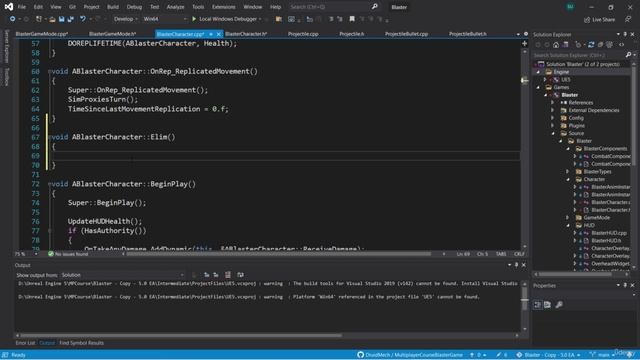The width and height of the screenshot is (640, 360).
Task: Open the Analyze menu
Action: [x=176, y=7]
